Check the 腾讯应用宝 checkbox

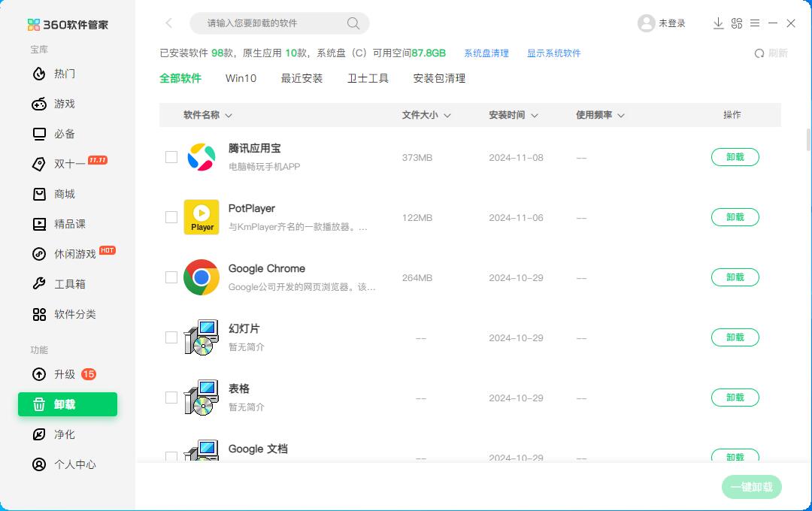tap(171, 157)
